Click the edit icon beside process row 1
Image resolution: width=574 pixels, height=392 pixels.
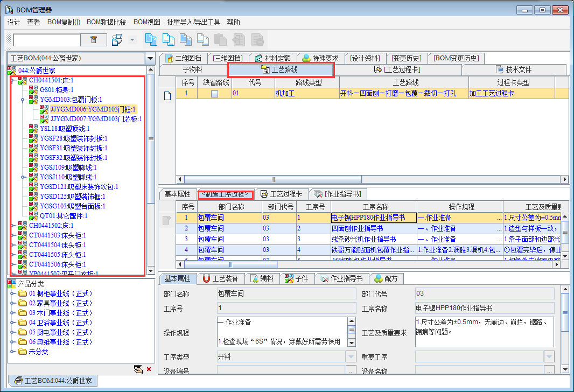point(167,219)
